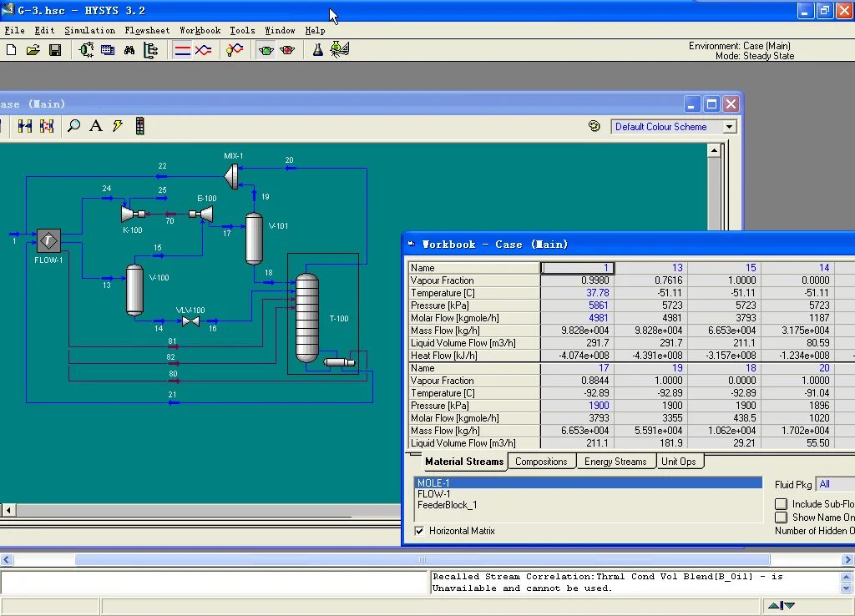This screenshot has height=616, width=855.
Task: Select the V-101 separator vessel
Action: 254,239
